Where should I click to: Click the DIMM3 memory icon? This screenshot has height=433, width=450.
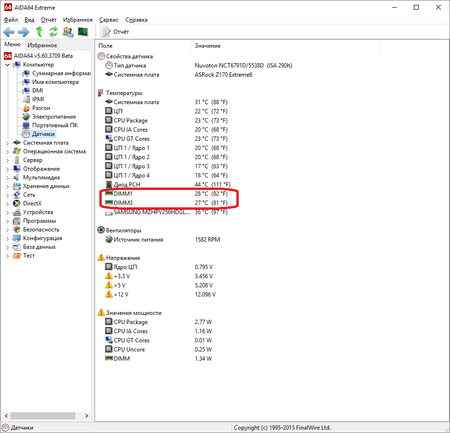click(x=109, y=202)
